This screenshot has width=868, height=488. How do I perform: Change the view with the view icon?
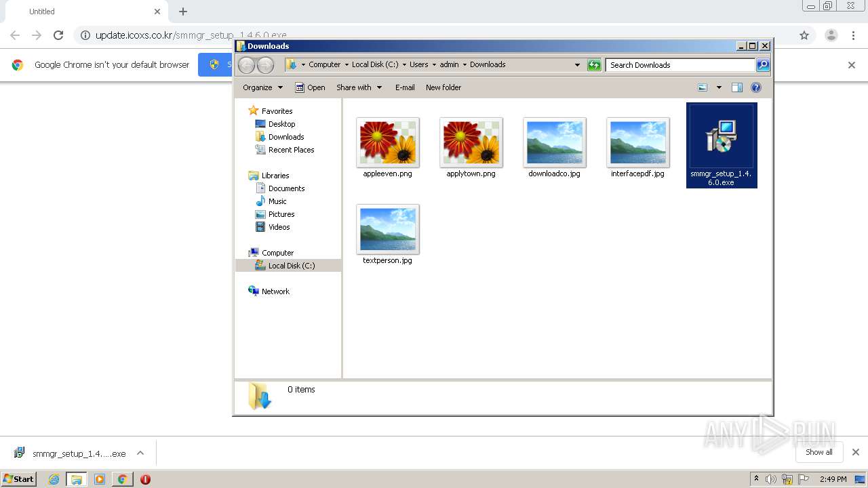[x=703, y=87]
